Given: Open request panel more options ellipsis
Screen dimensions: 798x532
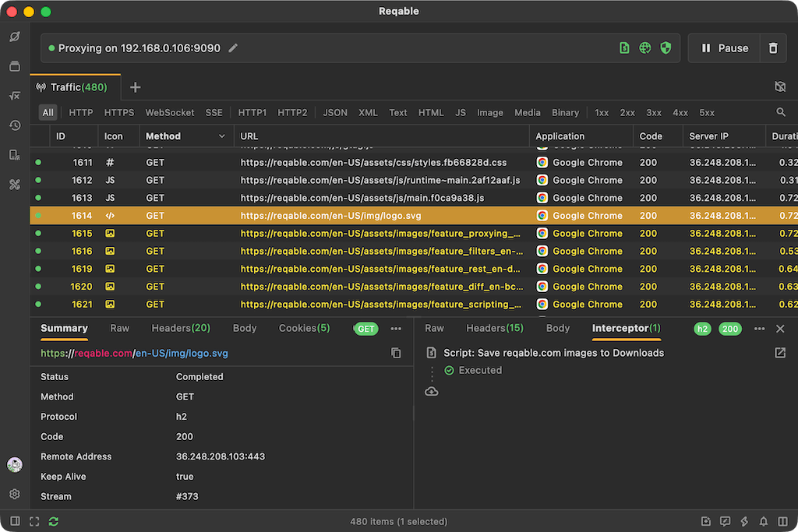Looking at the screenshot, I should point(396,329).
